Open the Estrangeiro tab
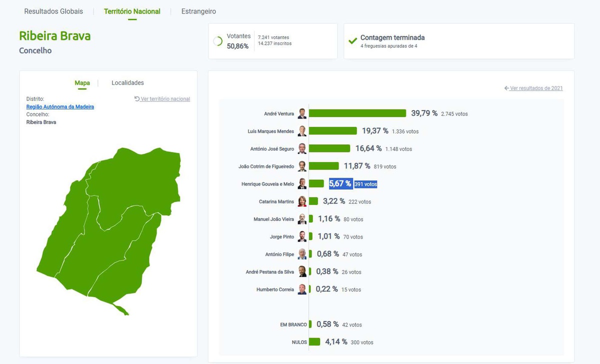 [x=198, y=11]
